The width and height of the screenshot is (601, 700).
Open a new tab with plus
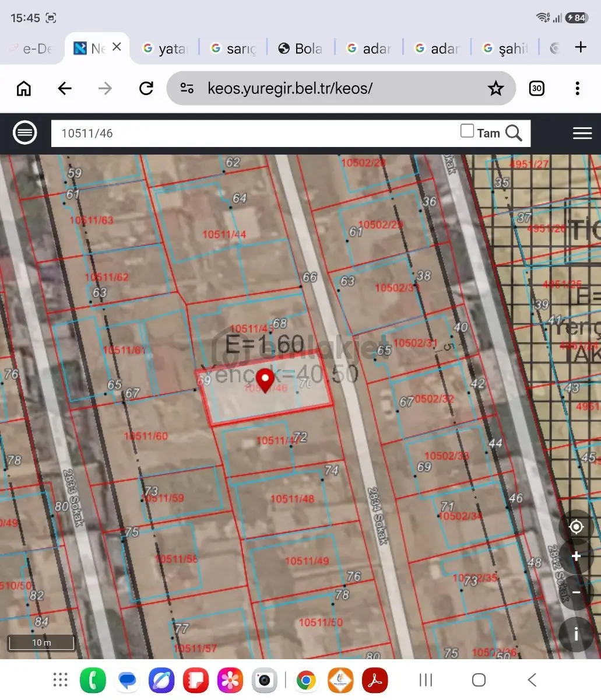coord(581,47)
